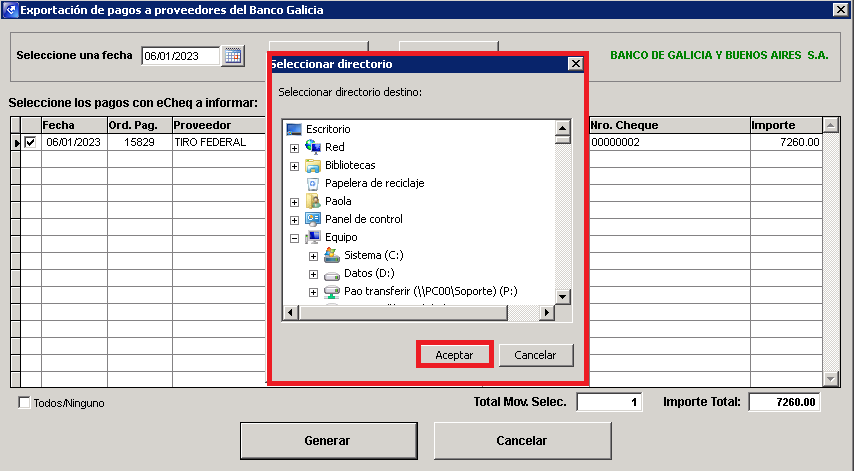Click Aceptar in the directory dialog

(x=454, y=354)
